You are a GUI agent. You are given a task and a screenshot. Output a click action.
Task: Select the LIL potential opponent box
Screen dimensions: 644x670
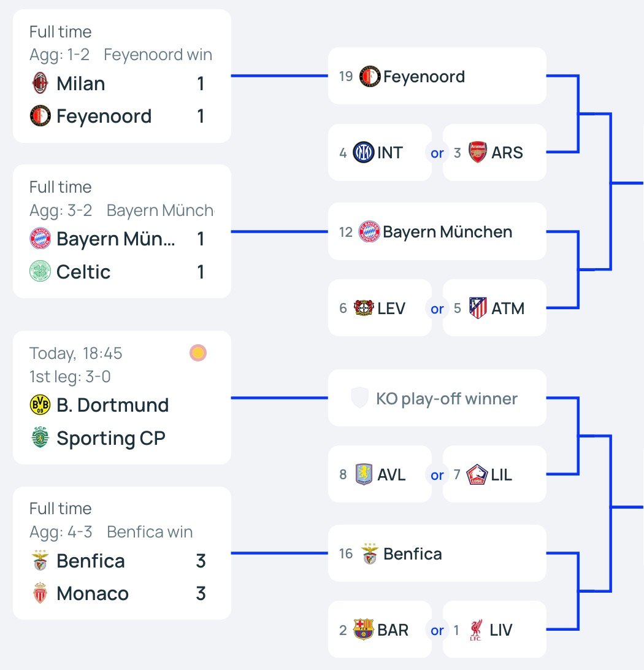click(494, 474)
